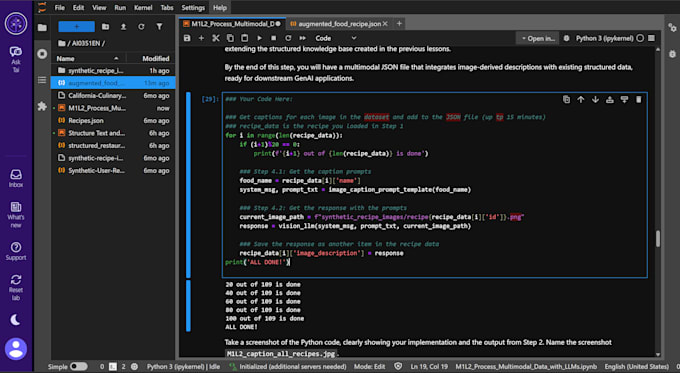
Task: Copy the selected cell
Action: [x=230, y=38]
